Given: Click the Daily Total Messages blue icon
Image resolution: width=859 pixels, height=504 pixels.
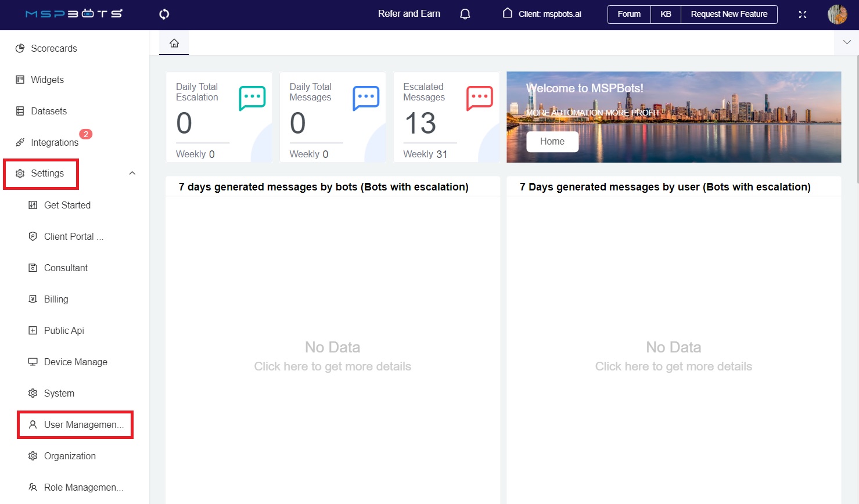Looking at the screenshot, I should coord(366,98).
